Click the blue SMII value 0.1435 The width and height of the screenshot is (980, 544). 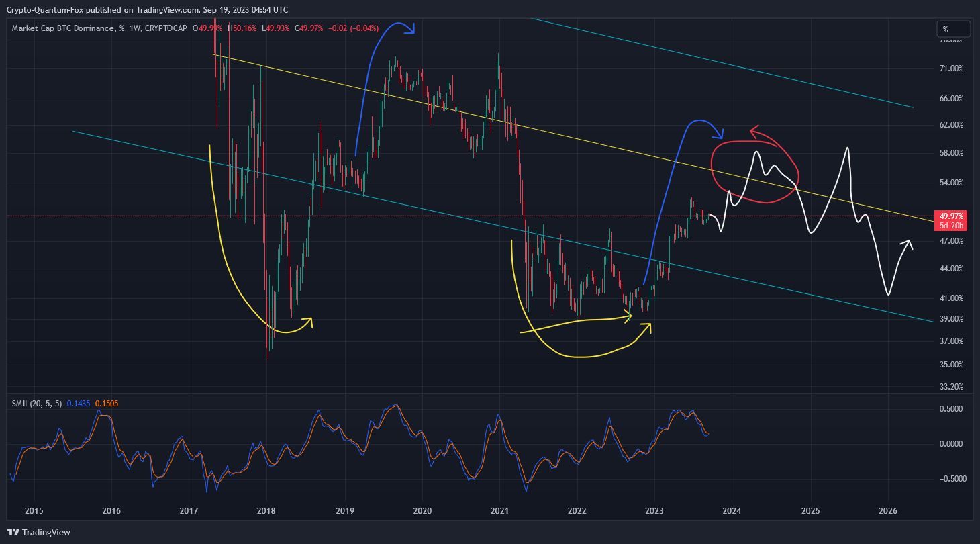coord(78,403)
